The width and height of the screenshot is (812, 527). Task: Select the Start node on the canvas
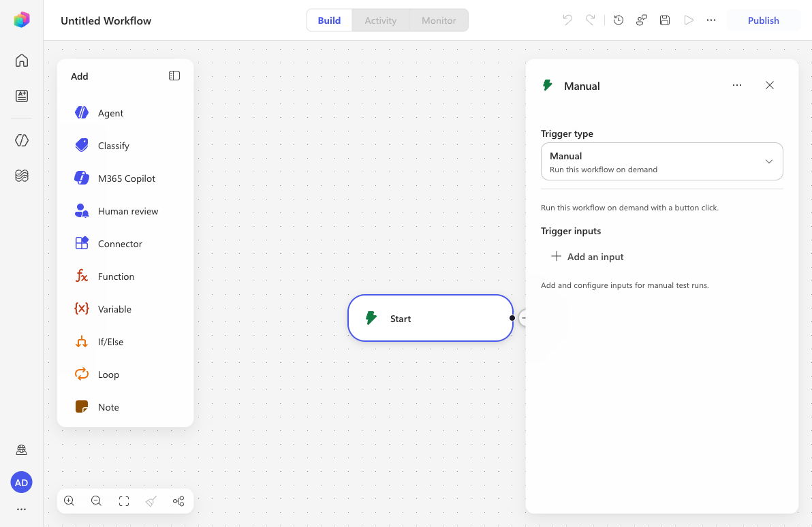pyautogui.click(x=431, y=318)
